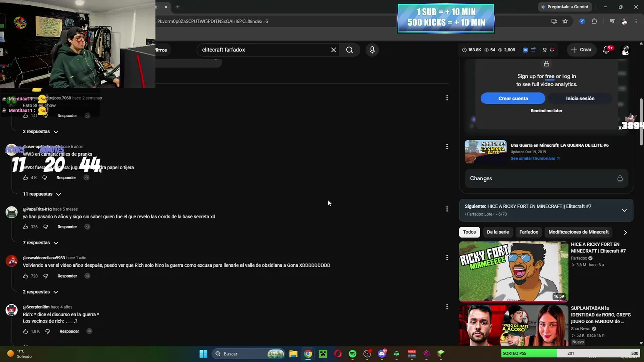Viewport: 644px width, 362px height.
Task: Click the blue extension icon in the Chrome toolbar
Action: tap(582, 21)
